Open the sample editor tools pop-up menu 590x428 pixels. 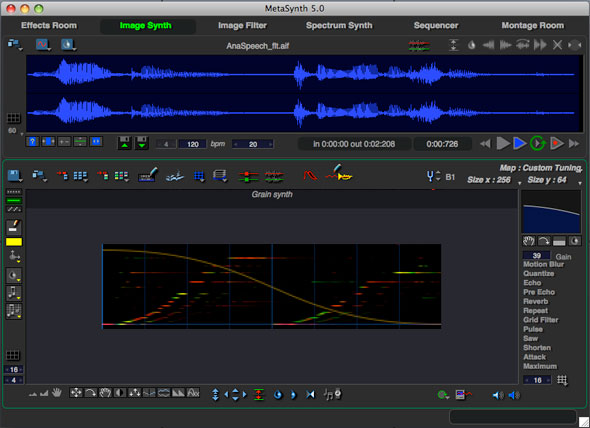coord(68,44)
